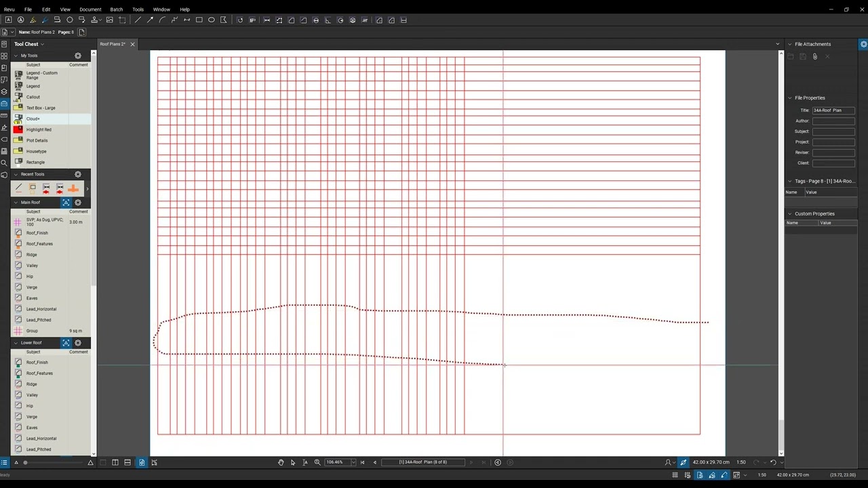Viewport: 868px width, 488px height.
Task: Select the Valley tool under Main Roof
Action: click(x=51, y=266)
